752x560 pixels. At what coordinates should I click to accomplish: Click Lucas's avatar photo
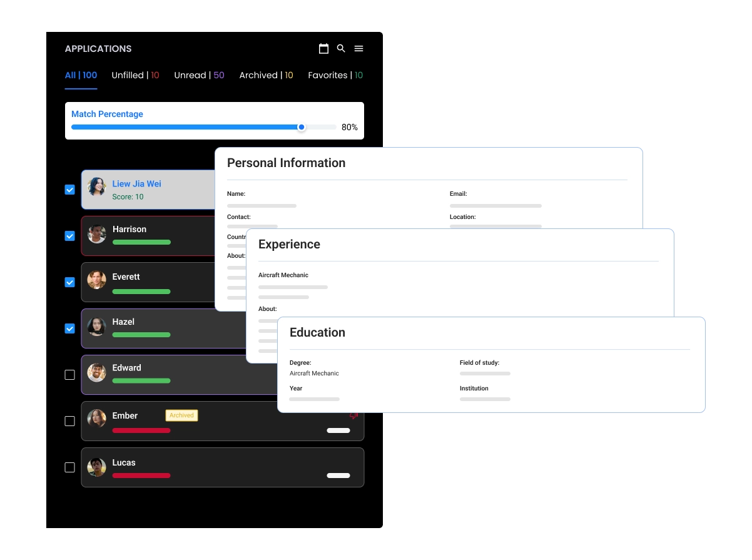coord(96,467)
